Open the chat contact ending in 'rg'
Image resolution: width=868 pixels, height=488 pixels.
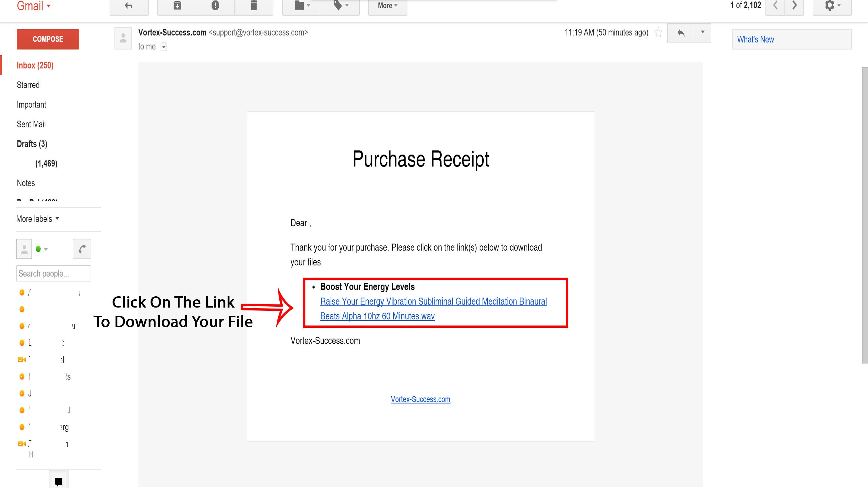pos(44,427)
